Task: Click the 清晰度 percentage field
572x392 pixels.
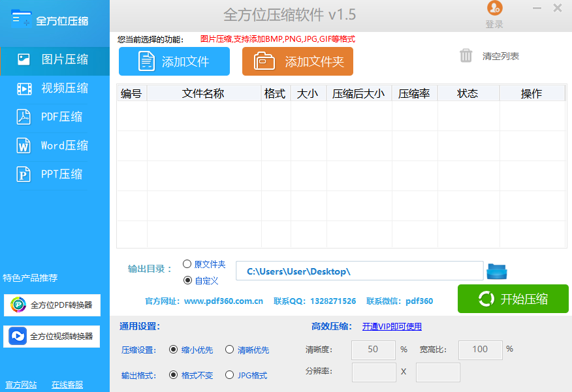Action: pos(373,350)
